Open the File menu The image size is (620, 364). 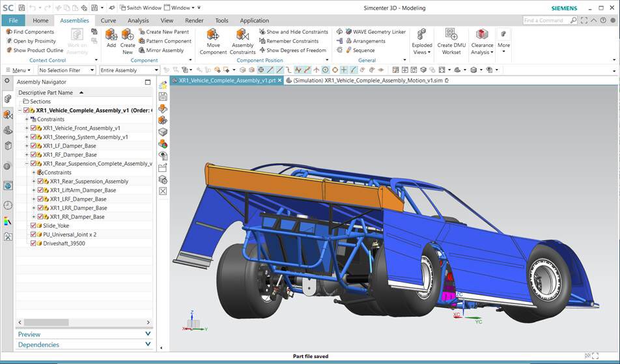(13, 21)
